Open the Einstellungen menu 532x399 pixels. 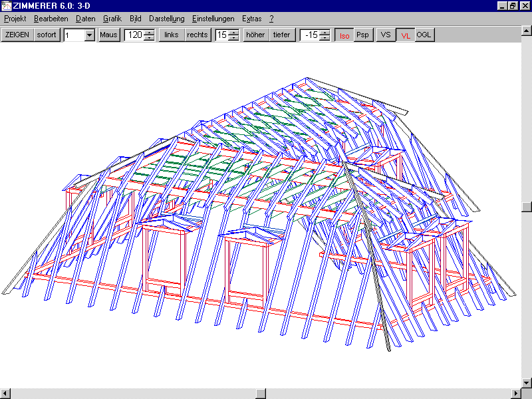[x=213, y=19]
